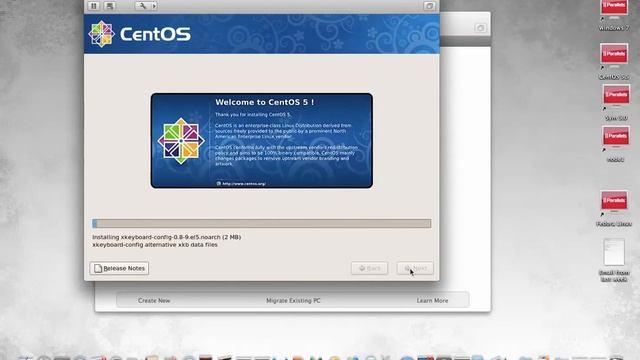Screen dimensions: 640x360
Task: Open the http://www.centos.org/ link
Action: point(244,184)
